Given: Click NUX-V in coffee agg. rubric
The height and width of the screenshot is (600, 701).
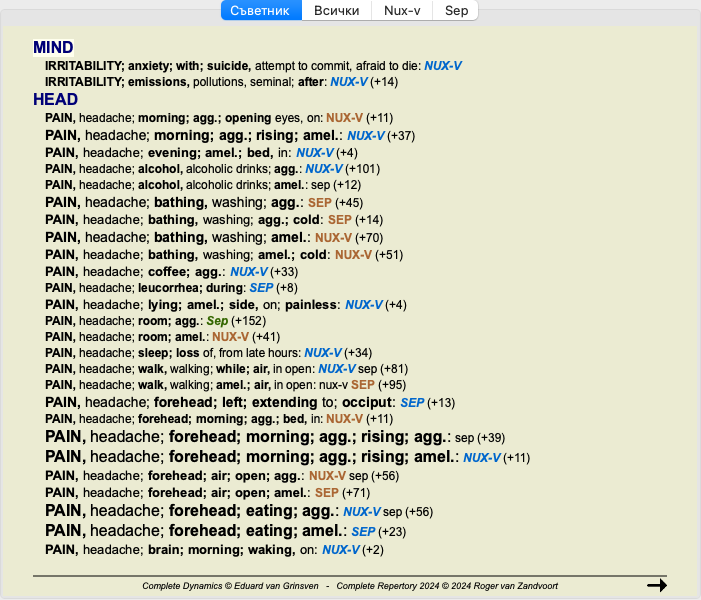Looking at the screenshot, I should click(x=249, y=271).
